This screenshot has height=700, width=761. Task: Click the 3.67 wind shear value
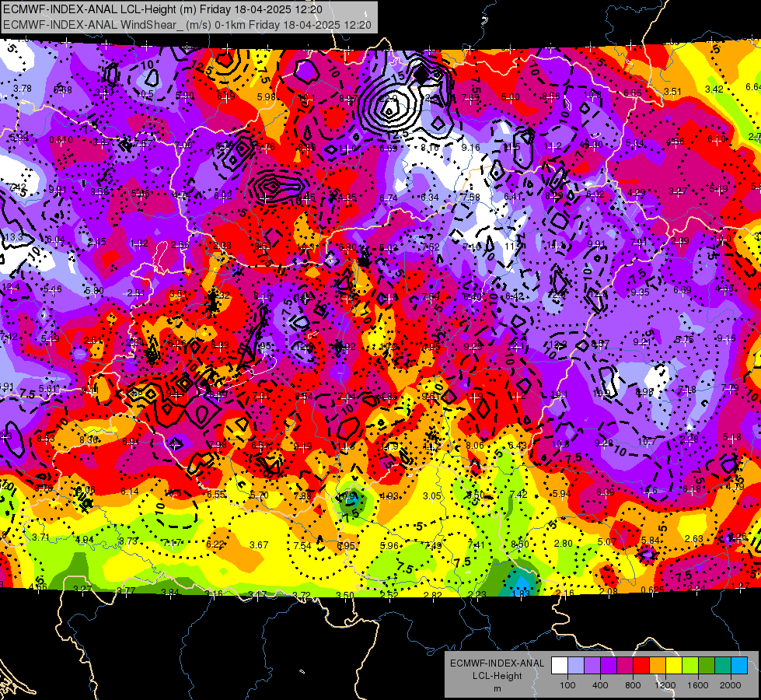[259, 545]
